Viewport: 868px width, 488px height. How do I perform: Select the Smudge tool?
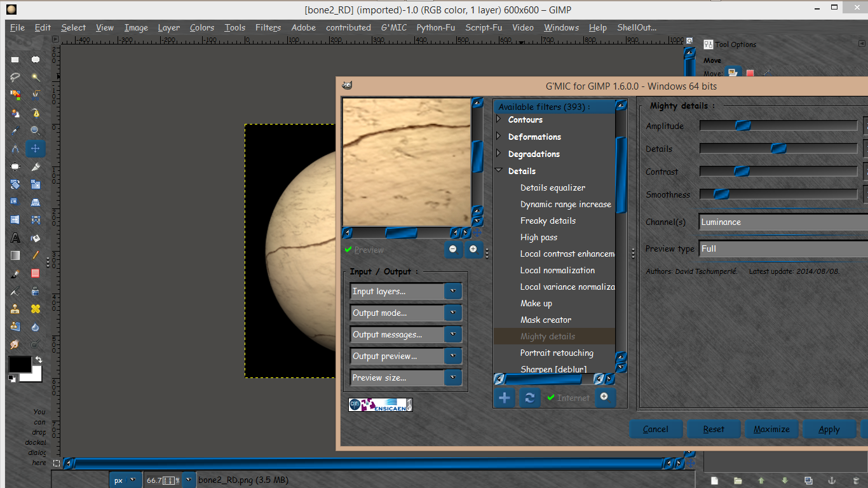click(x=15, y=345)
